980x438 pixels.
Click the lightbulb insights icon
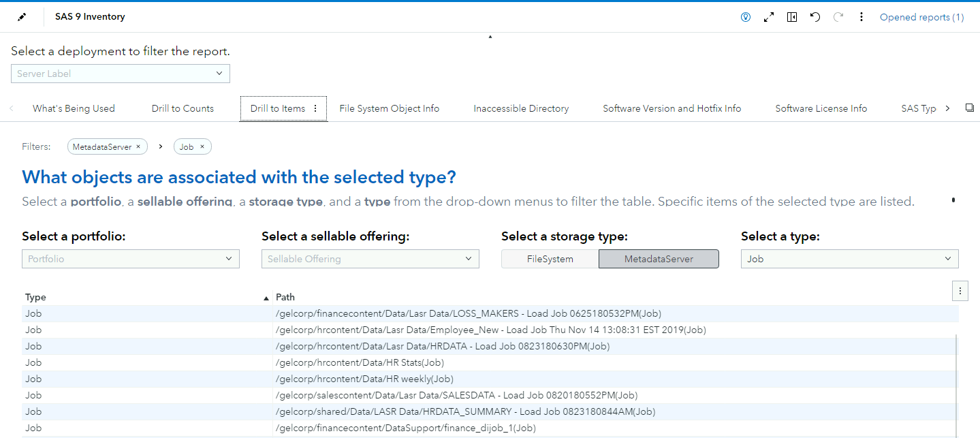click(745, 16)
